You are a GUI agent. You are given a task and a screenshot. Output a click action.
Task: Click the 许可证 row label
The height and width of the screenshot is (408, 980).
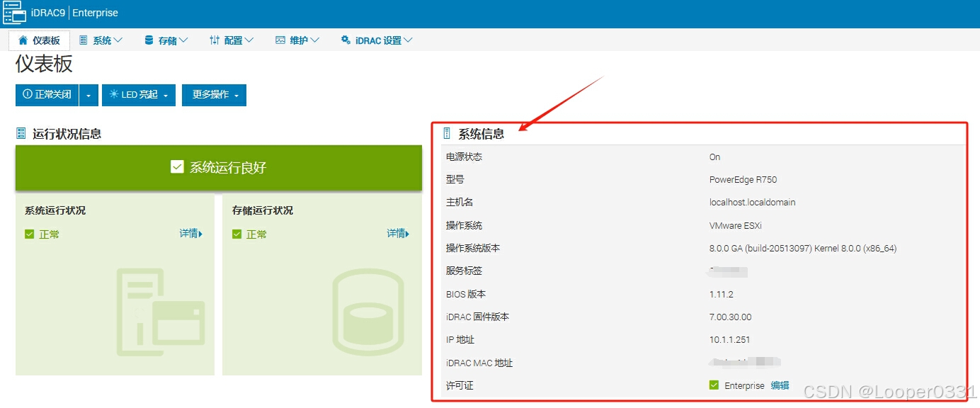click(460, 385)
